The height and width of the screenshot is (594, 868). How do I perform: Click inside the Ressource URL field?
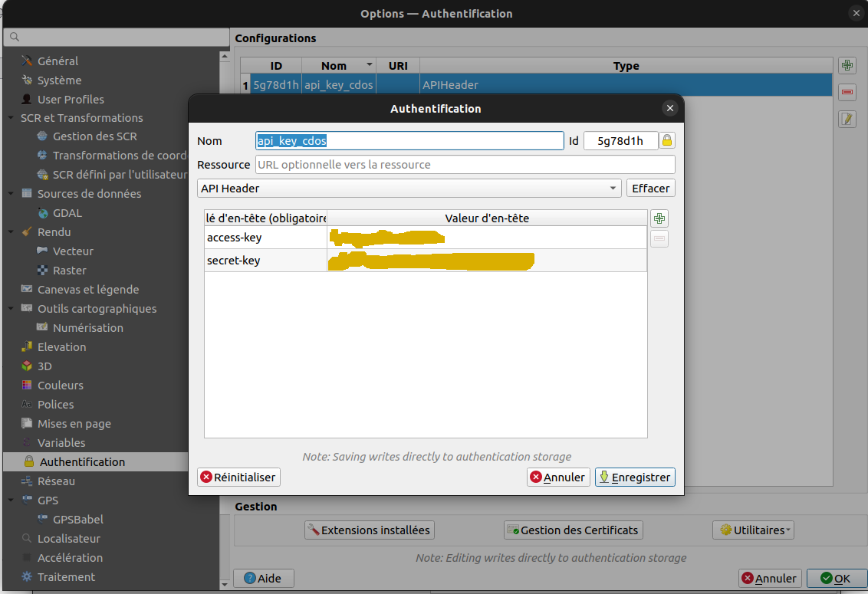[464, 164]
